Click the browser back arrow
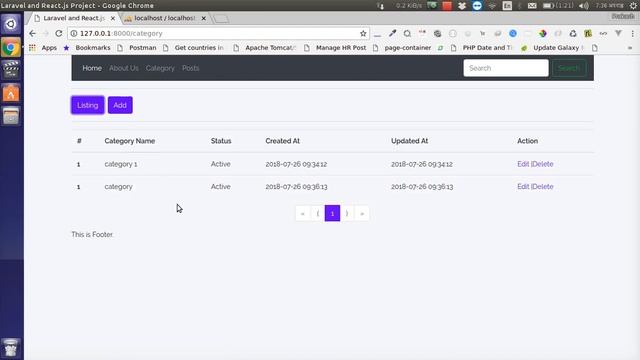The height and width of the screenshot is (360, 640). tap(33, 33)
